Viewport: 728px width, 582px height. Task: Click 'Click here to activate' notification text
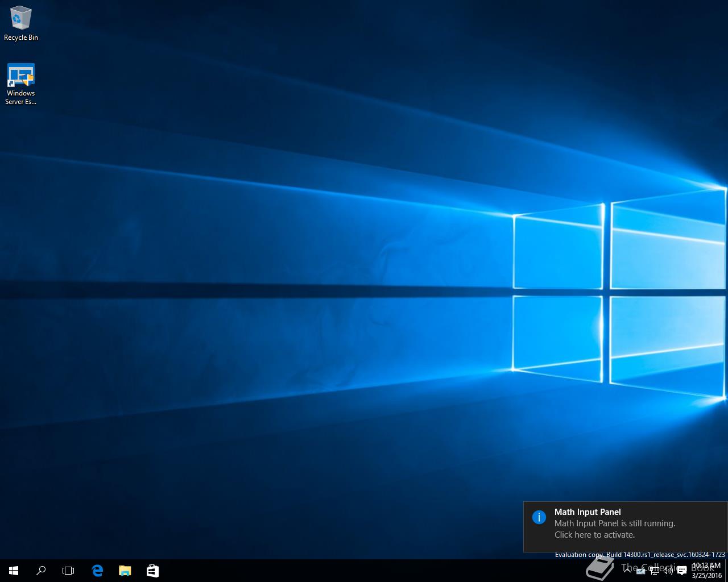[x=594, y=535]
